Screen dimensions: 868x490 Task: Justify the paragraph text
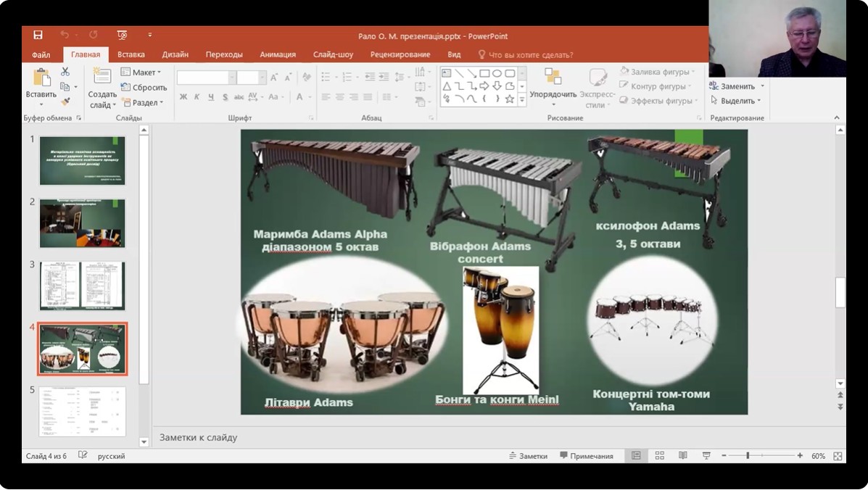point(368,97)
